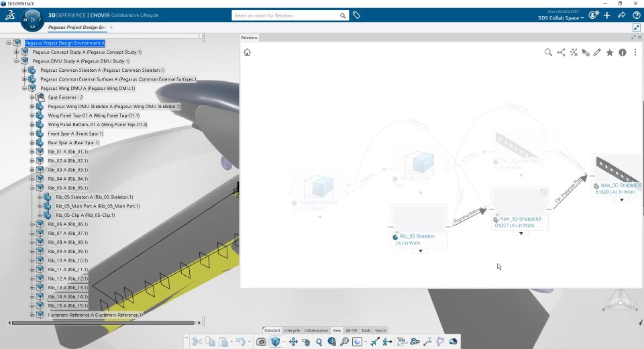
Task: Click New_3D Shape009 81629 node link
Action: click(x=620, y=189)
